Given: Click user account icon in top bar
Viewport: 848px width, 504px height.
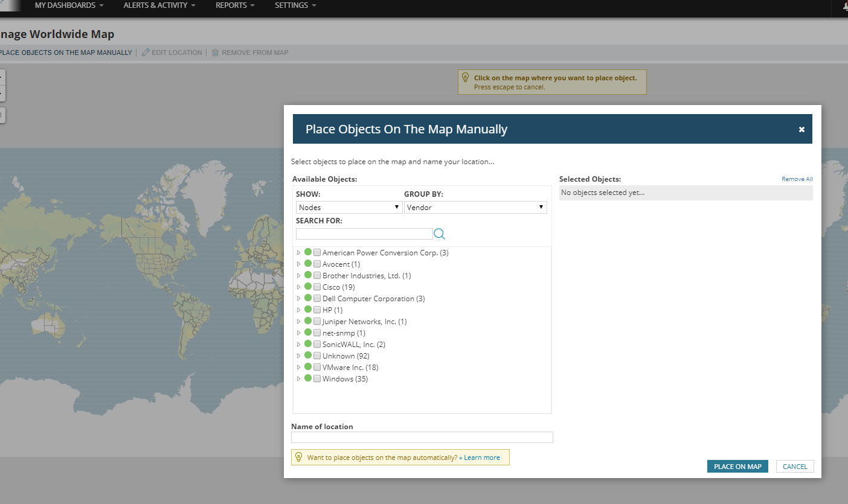Looking at the screenshot, I should coord(844,6).
